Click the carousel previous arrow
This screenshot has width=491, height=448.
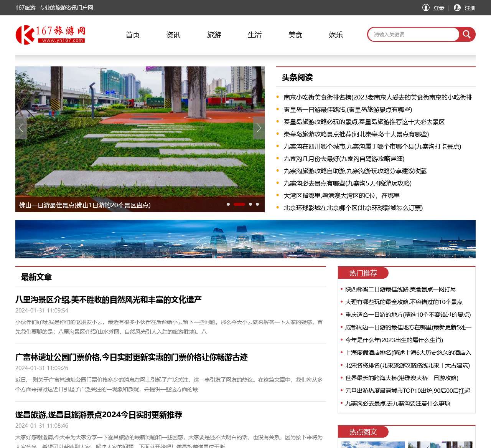pos(21,128)
